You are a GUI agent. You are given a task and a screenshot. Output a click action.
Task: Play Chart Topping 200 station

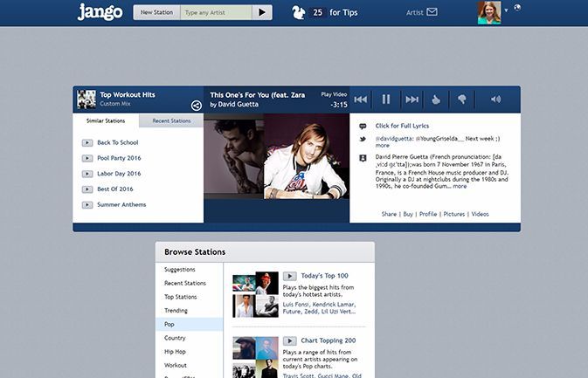[289, 341]
